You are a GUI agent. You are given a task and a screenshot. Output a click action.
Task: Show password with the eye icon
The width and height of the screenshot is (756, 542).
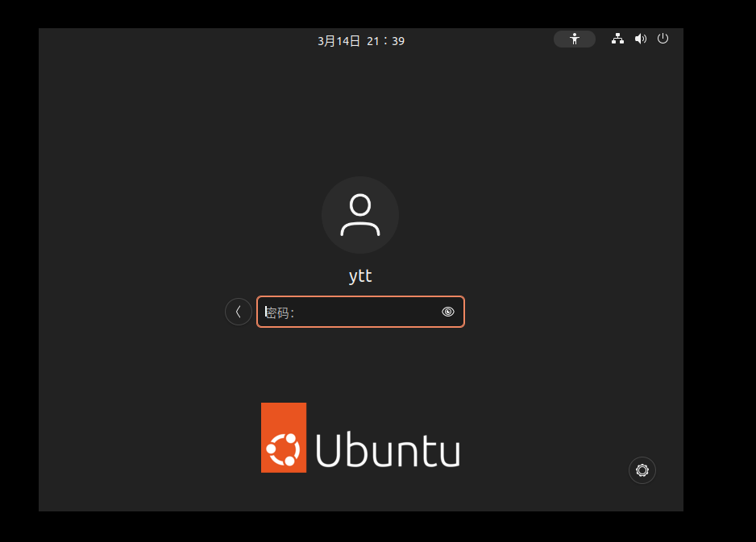pyautogui.click(x=448, y=312)
